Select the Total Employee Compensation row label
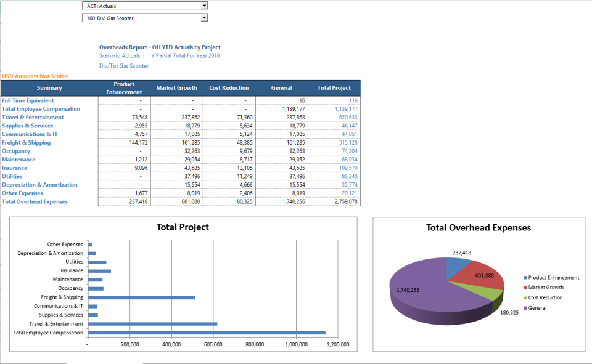 click(x=41, y=109)
